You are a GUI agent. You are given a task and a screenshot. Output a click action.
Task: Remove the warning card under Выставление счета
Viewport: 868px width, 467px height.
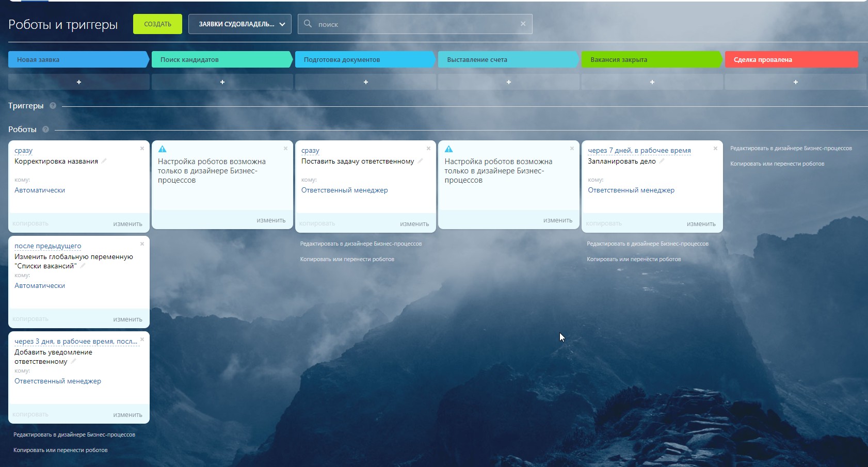tap(572, 149)
